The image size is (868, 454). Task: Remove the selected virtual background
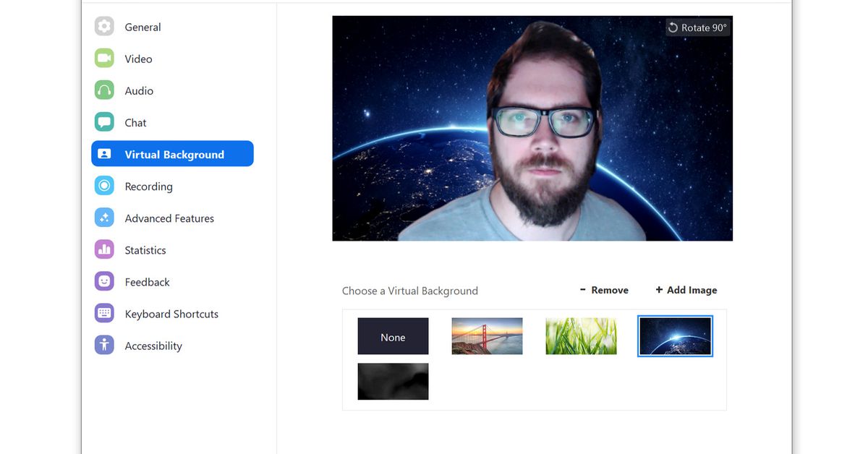click(x=604, y=290)
